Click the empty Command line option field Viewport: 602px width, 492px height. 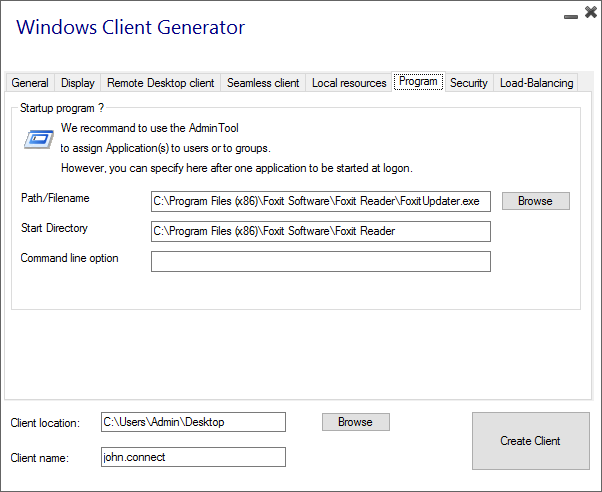coord(320,262)
